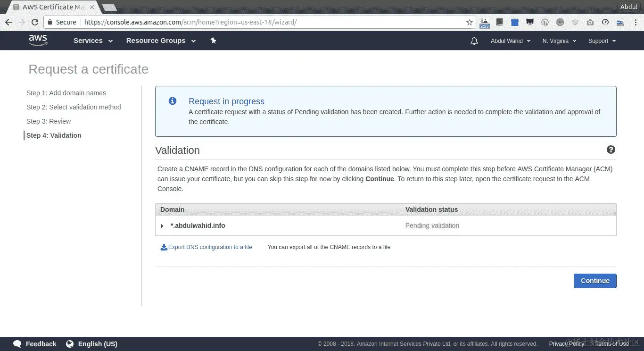Viewport: 644px width, 351px height.
Task: Click the Continue button
Action: [x=595, y=281]
